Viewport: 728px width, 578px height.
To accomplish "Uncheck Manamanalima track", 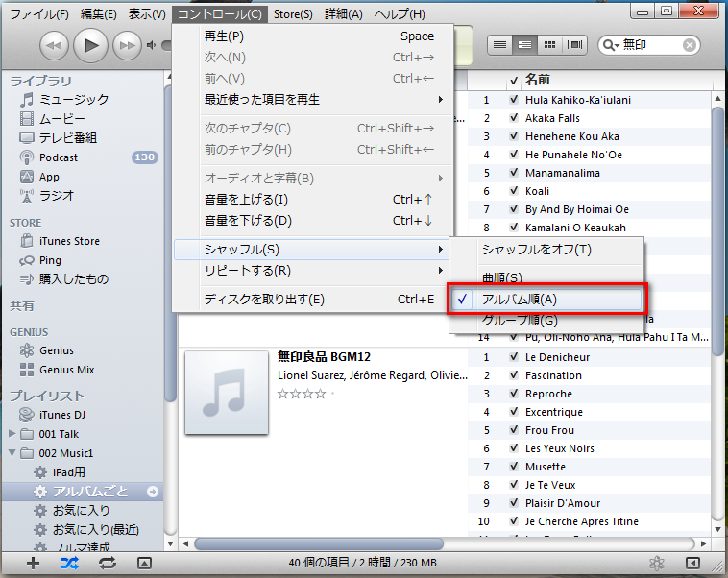I will pyautogui.click(x=514, y=173).
